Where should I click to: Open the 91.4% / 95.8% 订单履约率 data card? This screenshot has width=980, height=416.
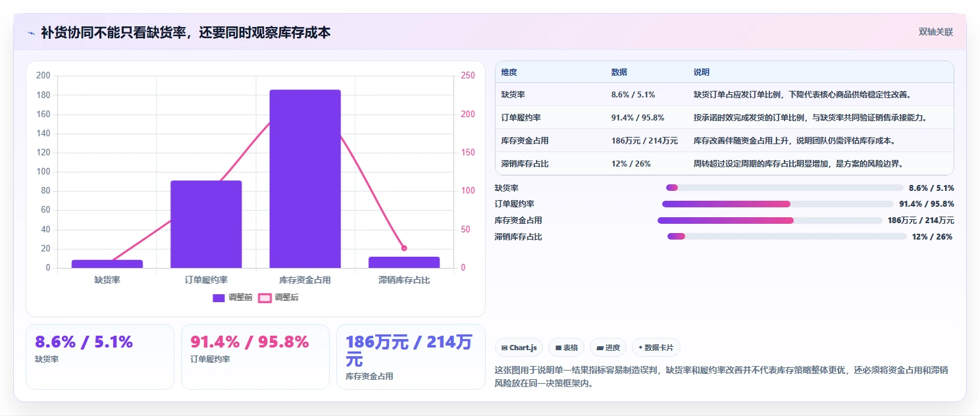[x=255, y=356]
